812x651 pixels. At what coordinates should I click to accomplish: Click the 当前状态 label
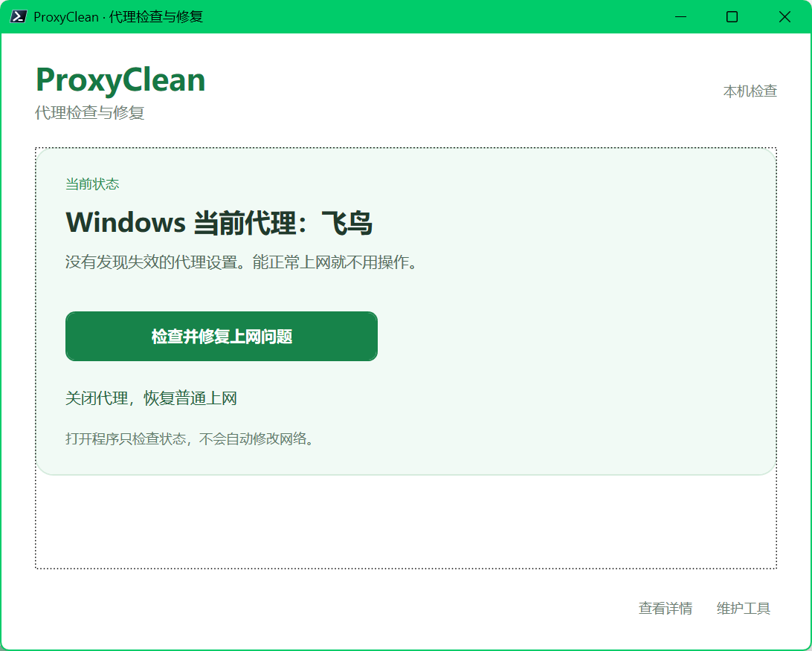pos(92,184)
